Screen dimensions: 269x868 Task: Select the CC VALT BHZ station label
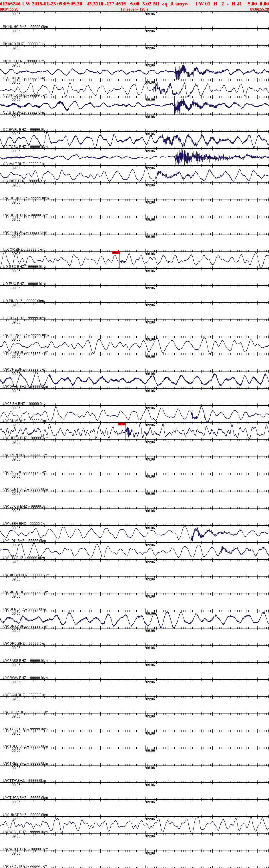click(25, 164)
